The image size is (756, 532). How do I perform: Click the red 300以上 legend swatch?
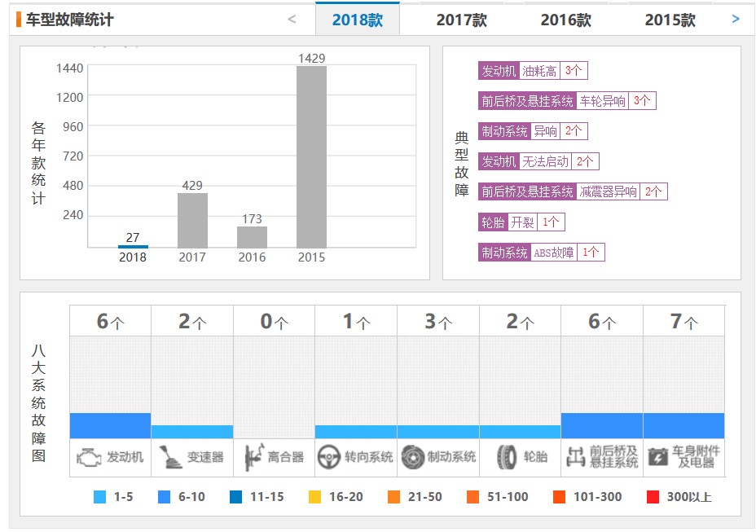tap(653, 496)
